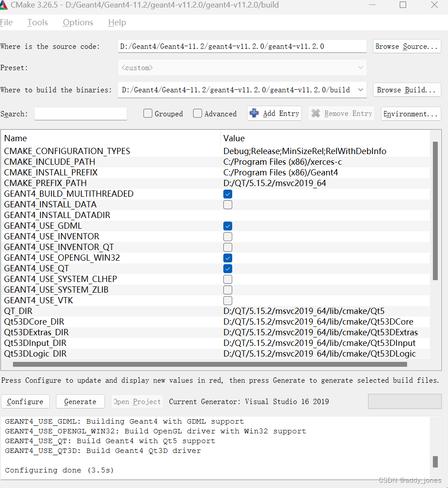Maximize the CMake window

click(x=403, y=5)
